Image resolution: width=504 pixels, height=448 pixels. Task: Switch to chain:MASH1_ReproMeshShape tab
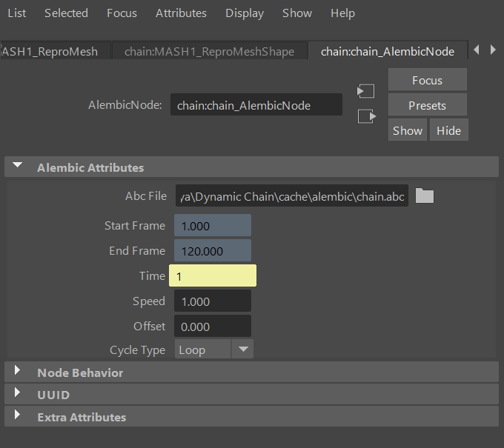(209, 51)
